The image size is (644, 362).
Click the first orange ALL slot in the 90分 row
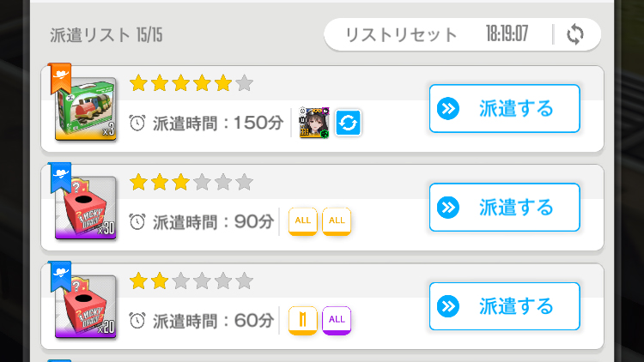coord(301,221)
